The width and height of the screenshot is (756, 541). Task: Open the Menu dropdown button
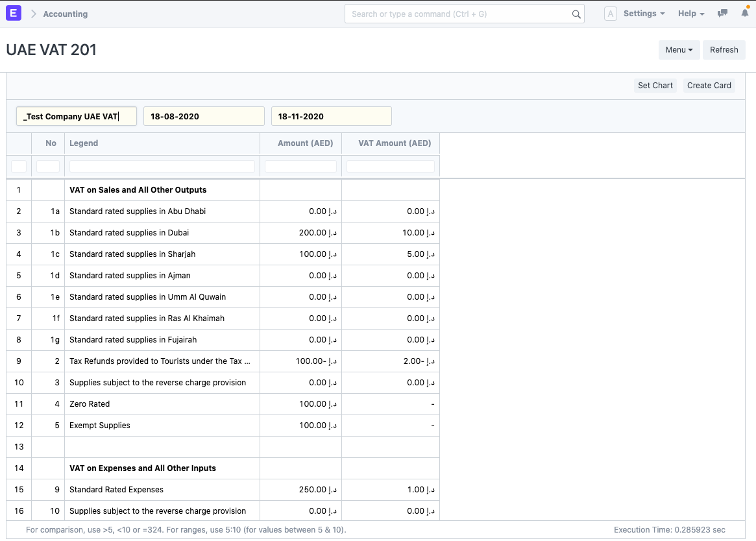click(679, 50)
